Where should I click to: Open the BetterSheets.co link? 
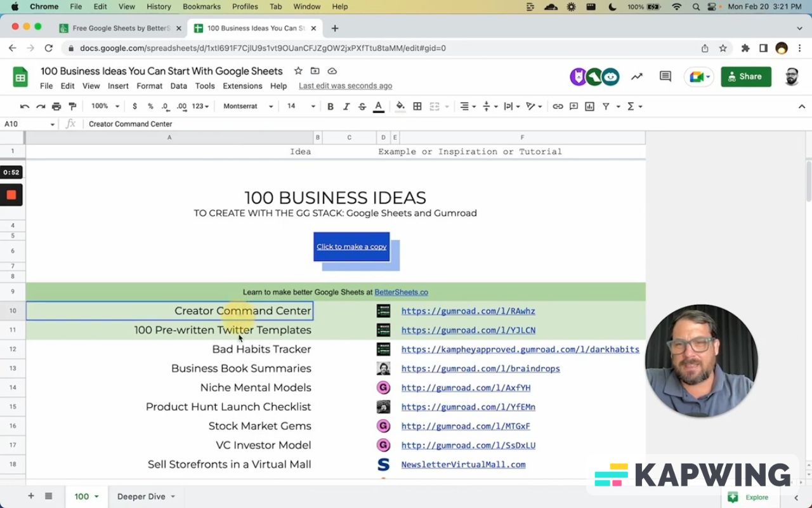401,292
